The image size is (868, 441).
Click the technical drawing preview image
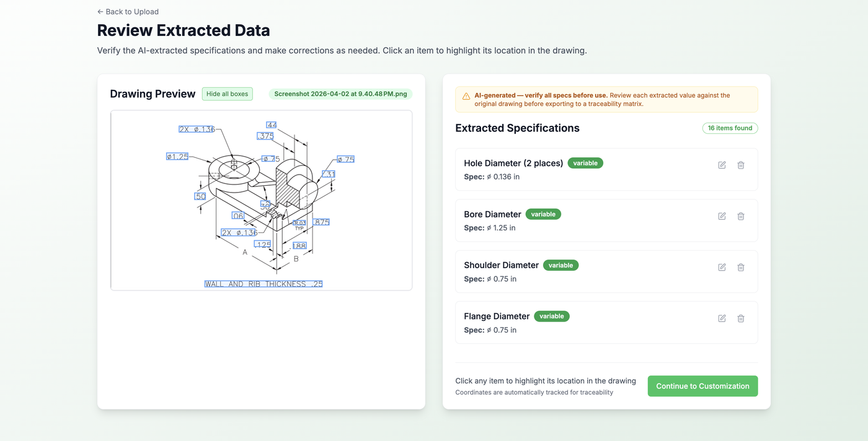(261, 199)
